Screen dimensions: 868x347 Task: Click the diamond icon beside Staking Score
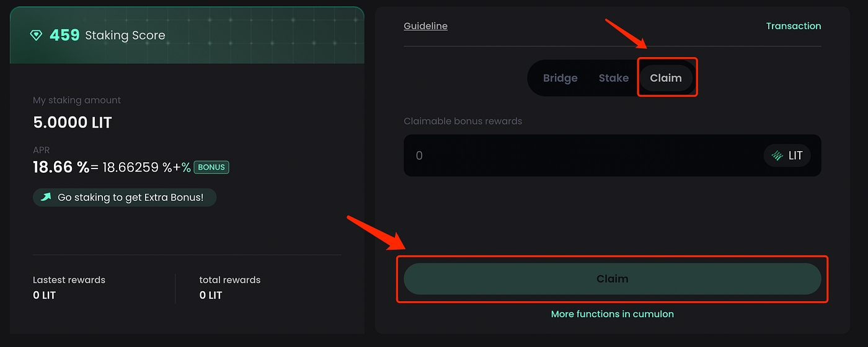[x=36, y=35]
